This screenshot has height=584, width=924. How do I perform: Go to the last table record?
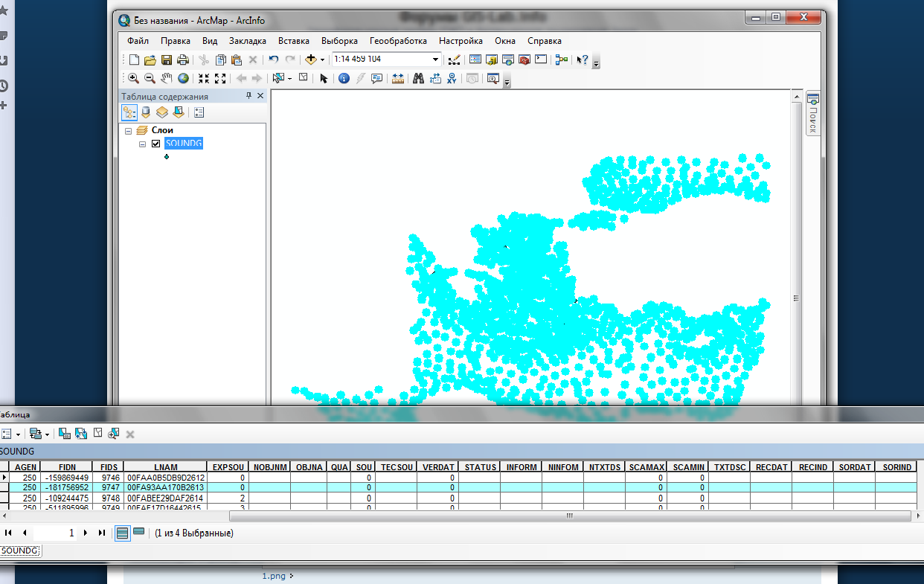[102, 533]
